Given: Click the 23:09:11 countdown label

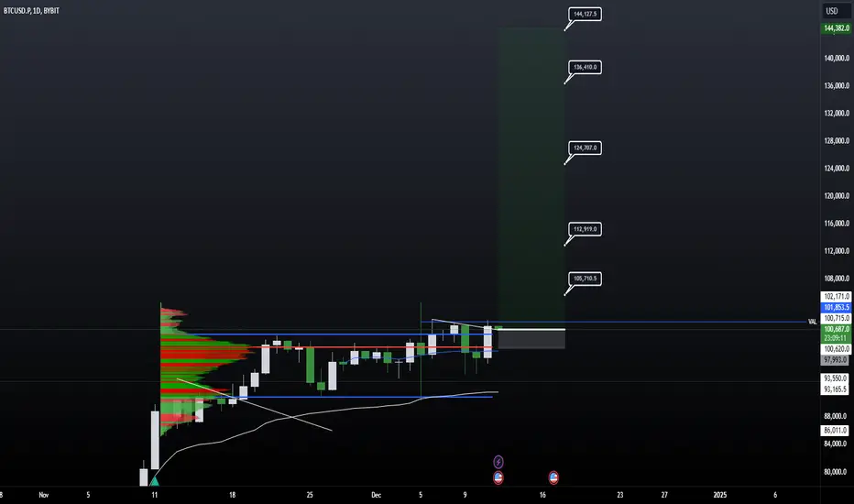Looking at the screenshot, I should click(836, 338).
